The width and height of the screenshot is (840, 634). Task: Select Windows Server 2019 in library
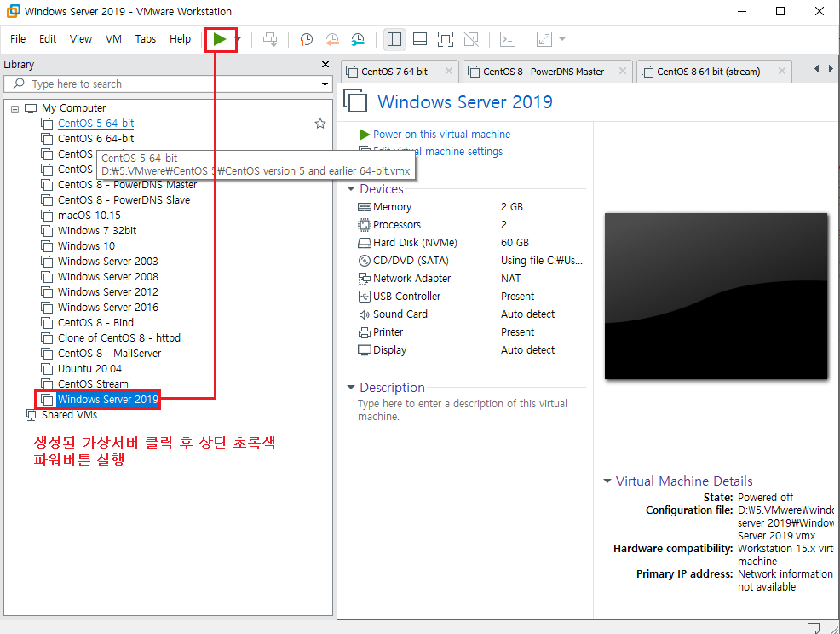point(107,400)
